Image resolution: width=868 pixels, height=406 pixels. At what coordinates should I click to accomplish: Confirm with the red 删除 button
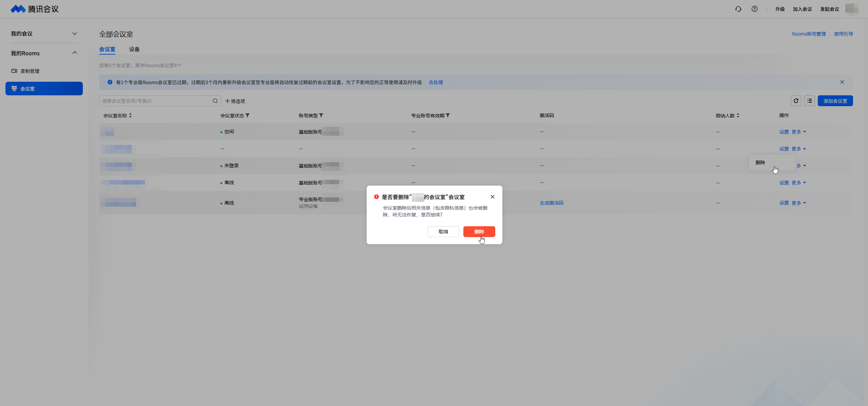coord(479,232)
